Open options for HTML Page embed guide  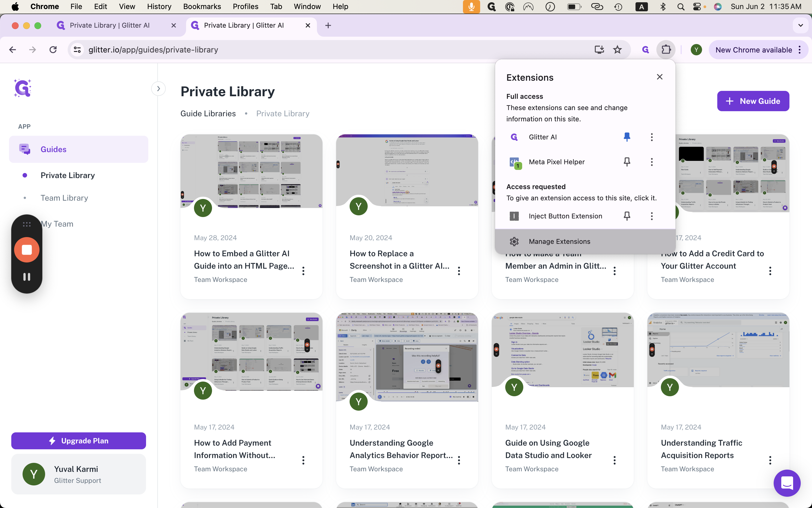click(x=303, y=271)
